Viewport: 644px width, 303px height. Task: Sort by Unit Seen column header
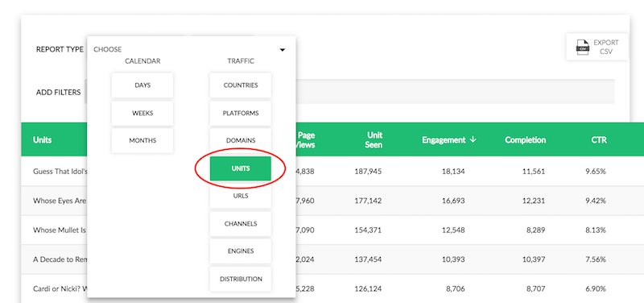click(x=374, y=139)
